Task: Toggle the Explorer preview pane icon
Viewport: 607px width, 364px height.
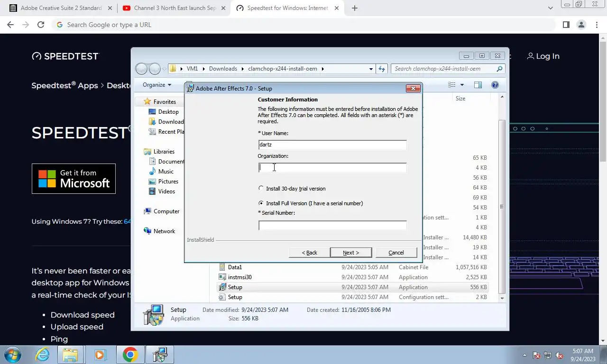Action: point(478,85)
